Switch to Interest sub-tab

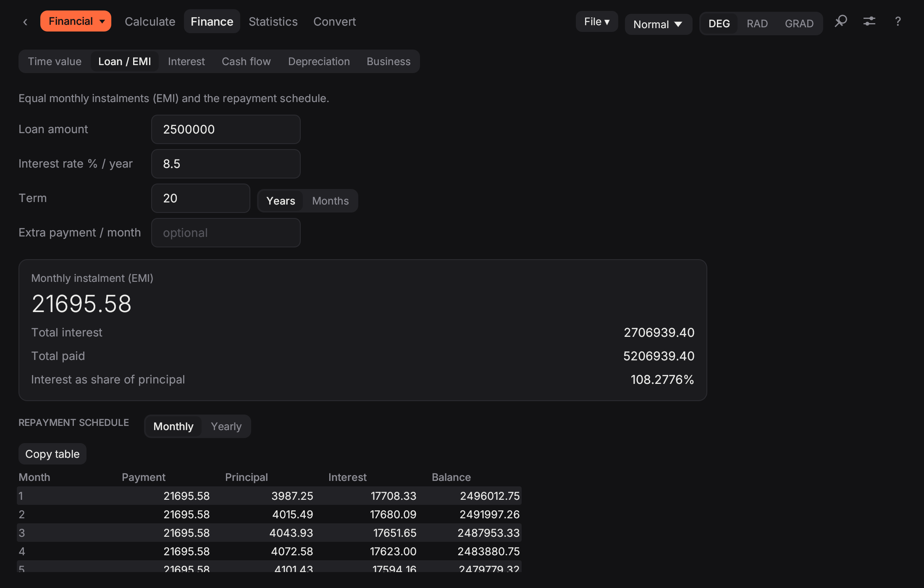point(186,61)
